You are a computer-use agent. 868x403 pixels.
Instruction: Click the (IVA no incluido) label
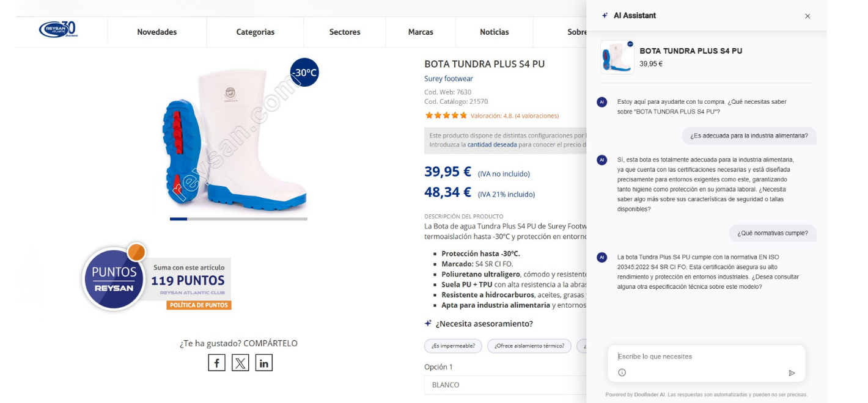point(504,174)
